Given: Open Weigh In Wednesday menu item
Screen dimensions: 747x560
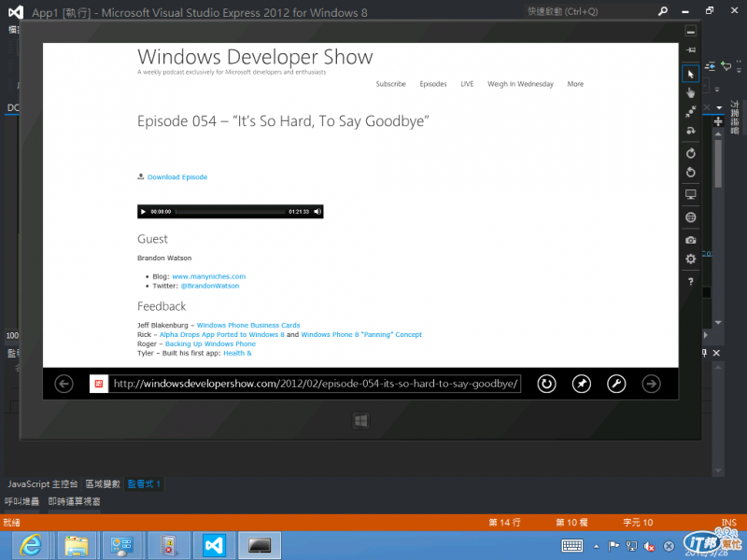Looking at the screenshot, I should [520, 84].
